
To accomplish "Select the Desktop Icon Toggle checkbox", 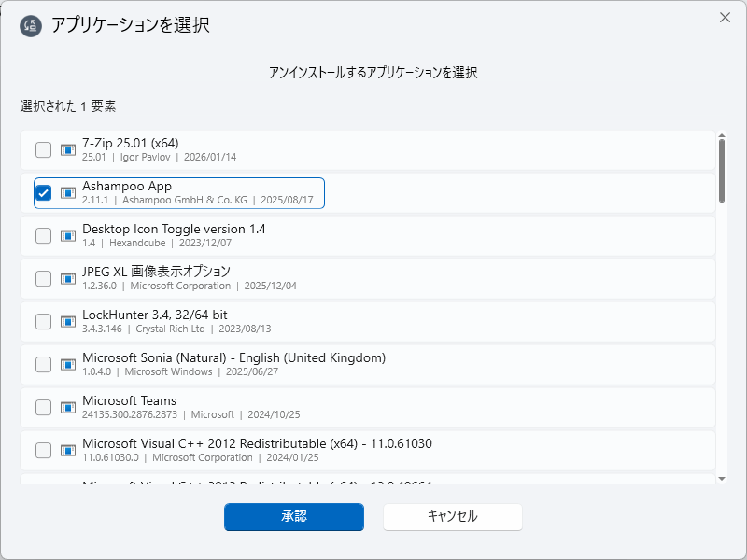I will click(x=43, y=236).
